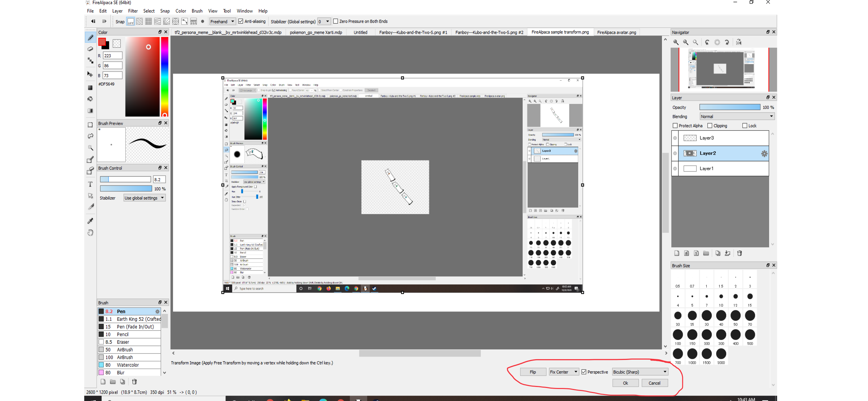868x401 pixels.
Task: Select the Bucket fill tool
Action: pyautogui.click(x=90, y=99)
